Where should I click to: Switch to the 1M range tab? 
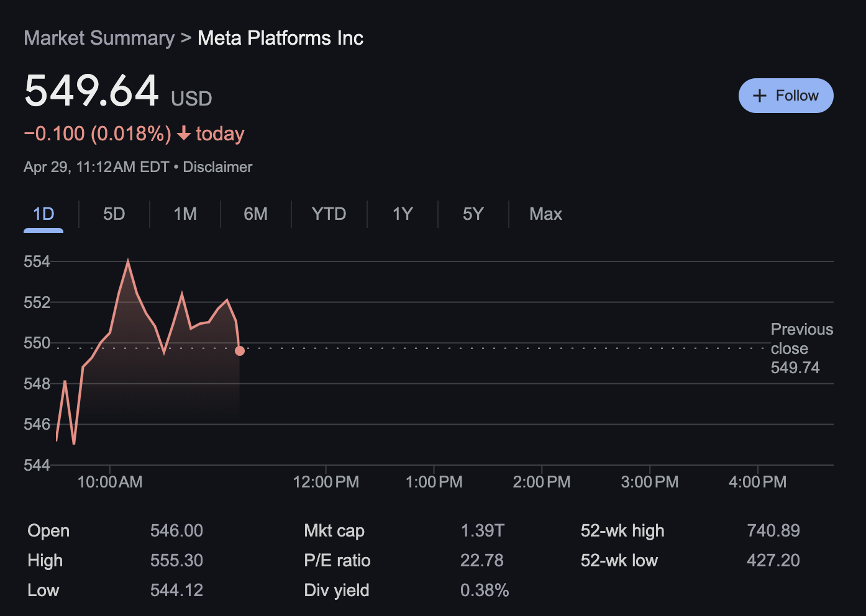[185, 214]
